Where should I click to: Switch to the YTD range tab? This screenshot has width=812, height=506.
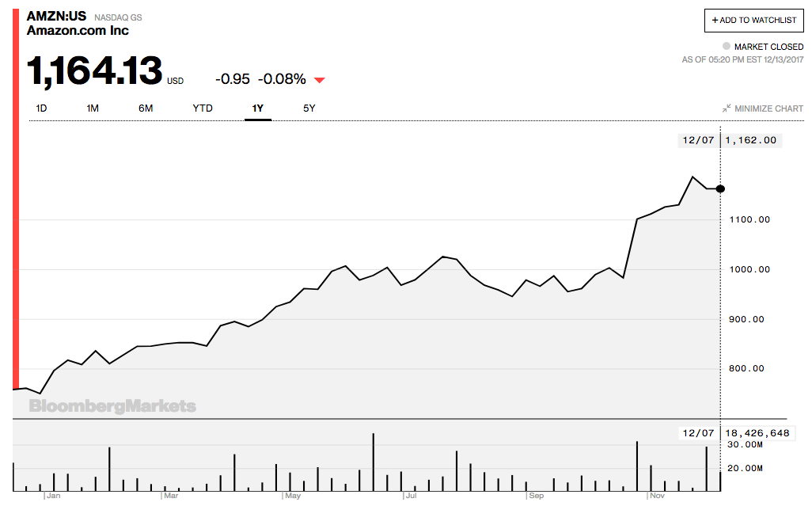tap(203, 108)
